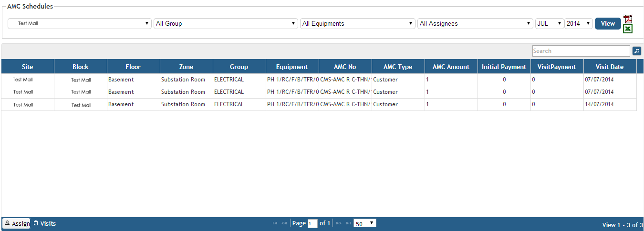Go to first page pager icon
Image resolution: width=644 pixels, height=231 pixels.
tap(275, 223)
